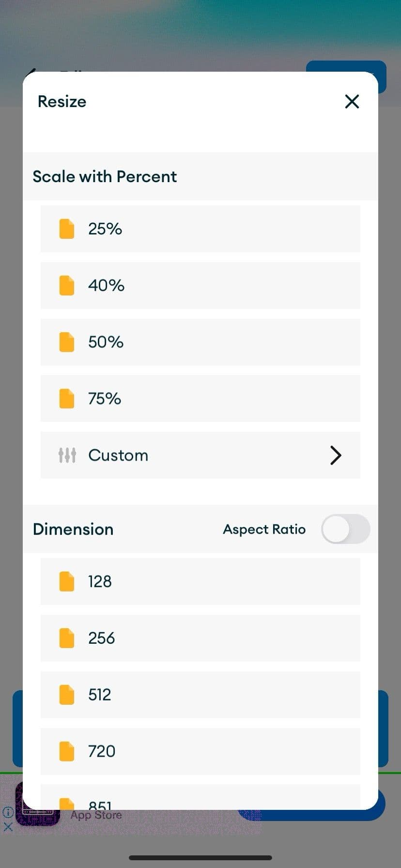Tap the file icon beside 40%
This screenshot has height=868, width=401.
click(x=67, y=286)
